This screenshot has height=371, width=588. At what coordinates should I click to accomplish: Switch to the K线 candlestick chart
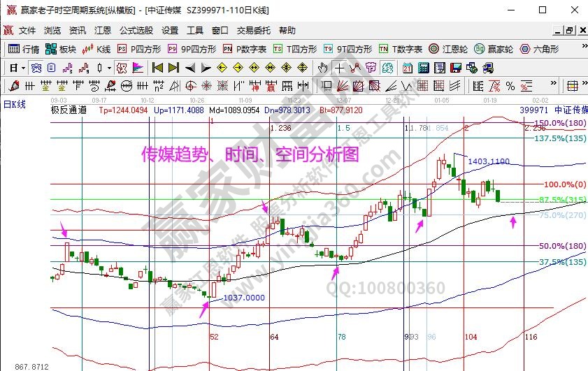click(x=96, y=49)
